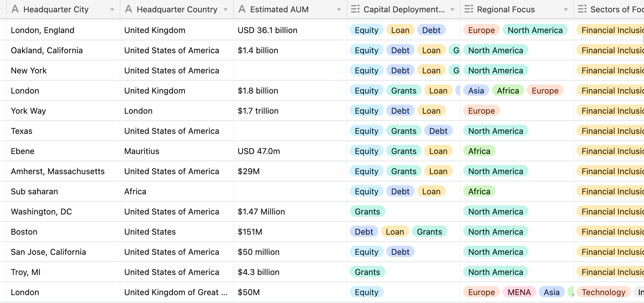
Task: Click the Headquarter Country text field icon
Action: [x=129, y=9]
